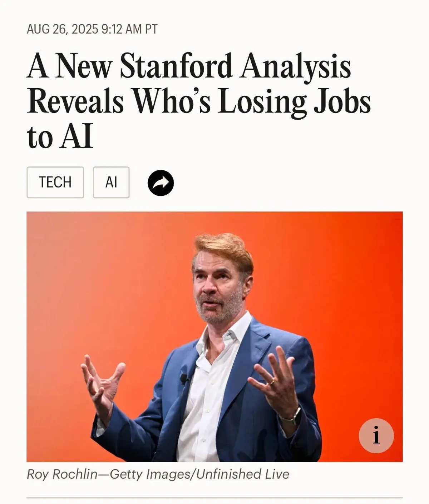This screenshot has width=429, height=504.
Task: Click "Getty Images" in the photo caption
Action: (x=151, y=474)
